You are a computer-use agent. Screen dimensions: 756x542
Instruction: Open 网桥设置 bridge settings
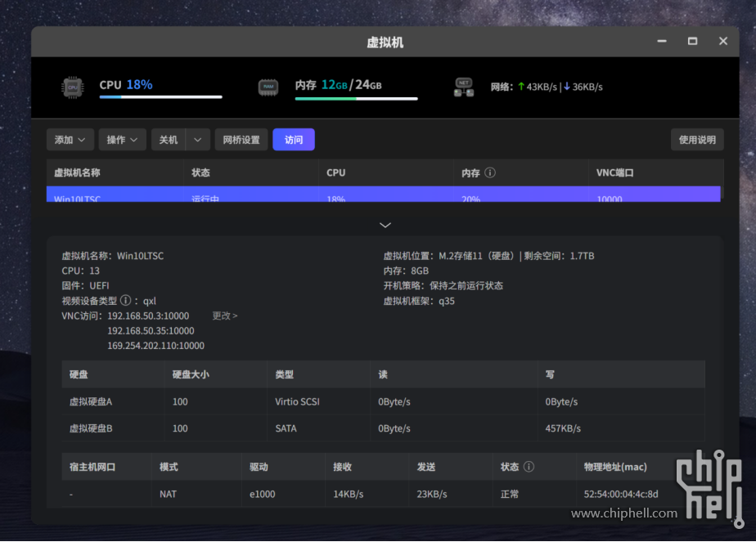241,140
